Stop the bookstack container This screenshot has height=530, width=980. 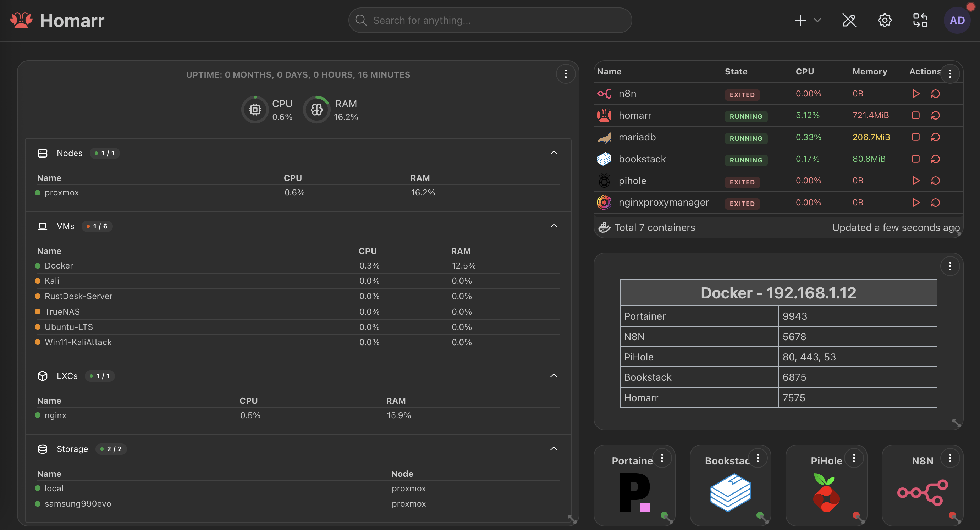pos(916,159)
